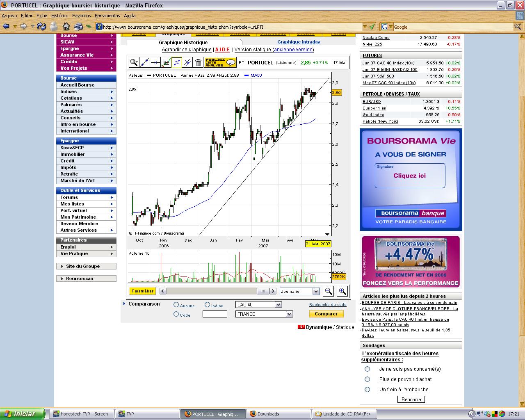Open the Ferramentas menu

point(107,16)
